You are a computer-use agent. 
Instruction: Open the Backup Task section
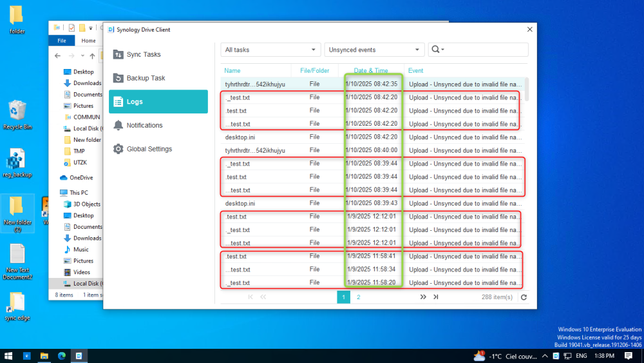(x=146, y=78)
